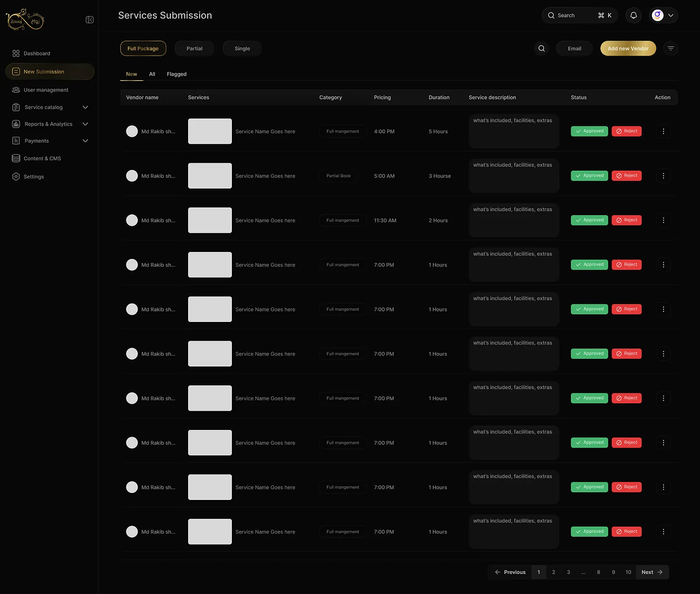Select the Partial filter
This screenshot has width=700, height=594.
[195, 49]
